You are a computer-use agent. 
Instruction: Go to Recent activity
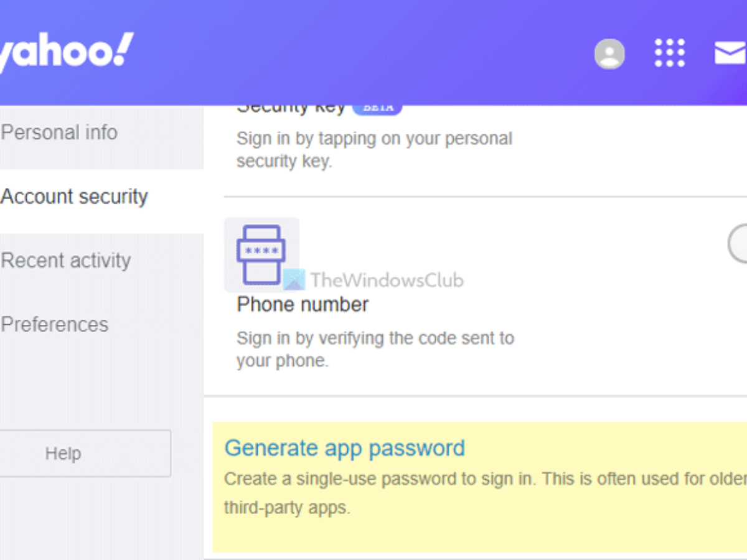pyautogui.click(x=66, y=261)
